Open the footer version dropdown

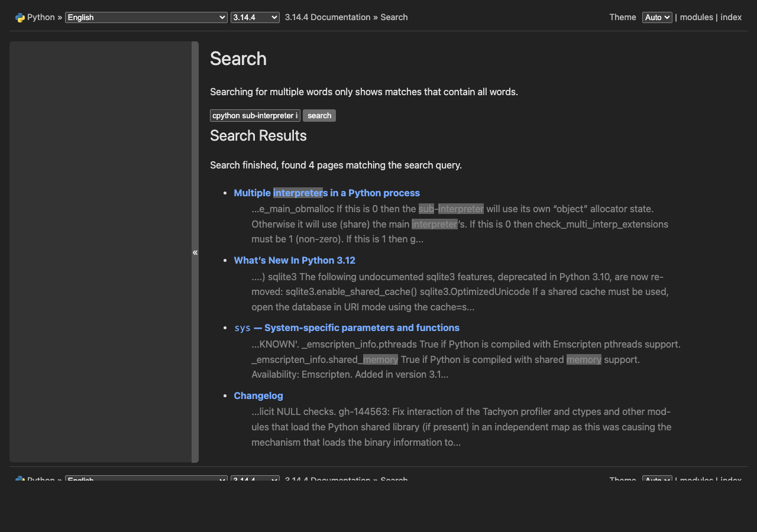(x=255, y=478)
